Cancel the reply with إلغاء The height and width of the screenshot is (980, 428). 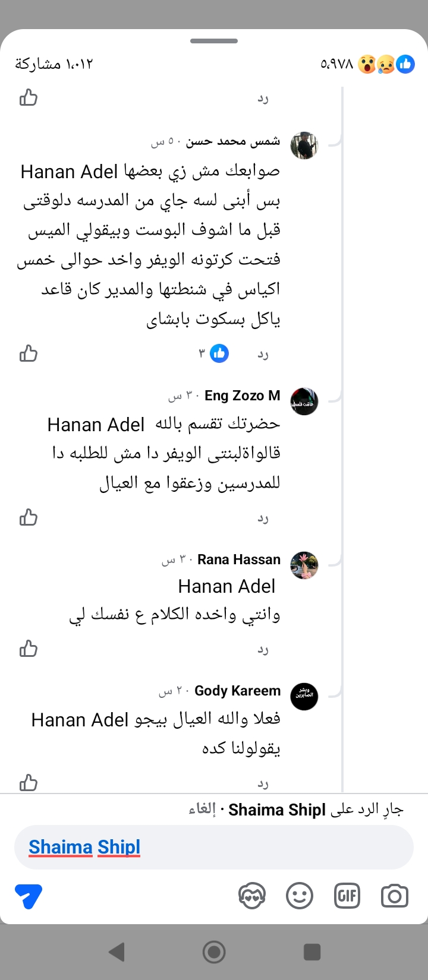tap(202, 810)
